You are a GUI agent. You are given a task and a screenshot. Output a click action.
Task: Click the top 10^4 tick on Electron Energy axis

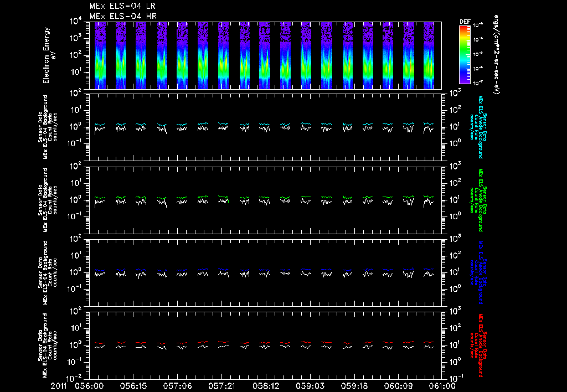(x=76, y=22)
